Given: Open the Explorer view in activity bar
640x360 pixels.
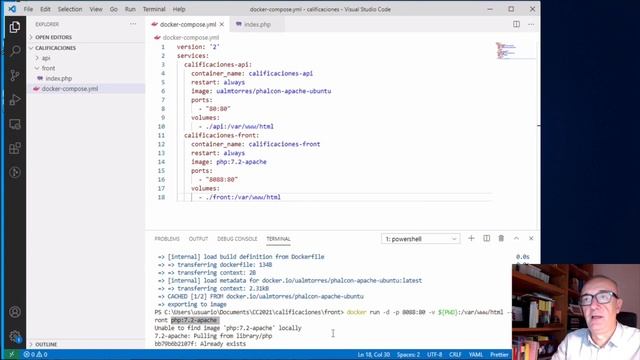Looking at the screenshot, I should [15, 27].
